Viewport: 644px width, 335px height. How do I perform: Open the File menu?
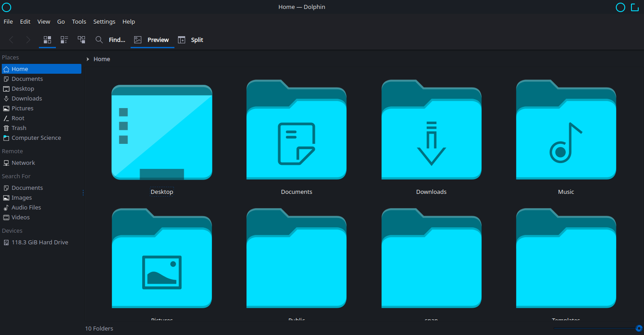8,21
